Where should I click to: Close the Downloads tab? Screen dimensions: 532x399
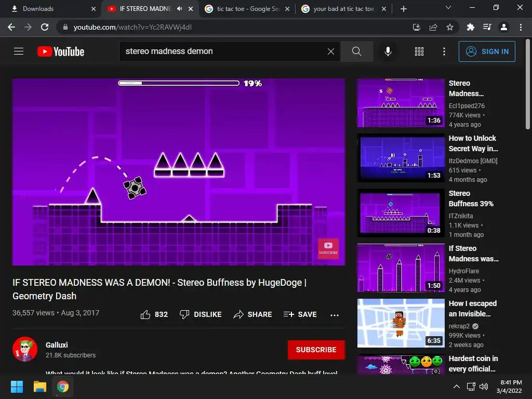coord(94,9)
